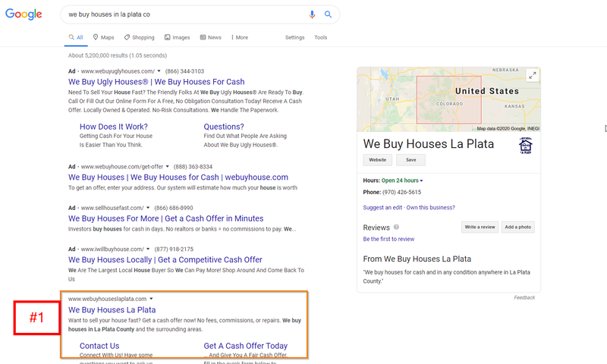Click About 5,200,000 results text

(x=118, y=55)
